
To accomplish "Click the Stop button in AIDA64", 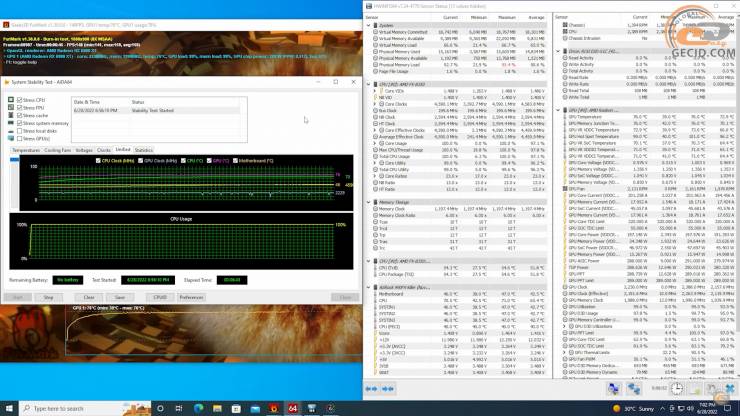I will click(x=49, y=297).
